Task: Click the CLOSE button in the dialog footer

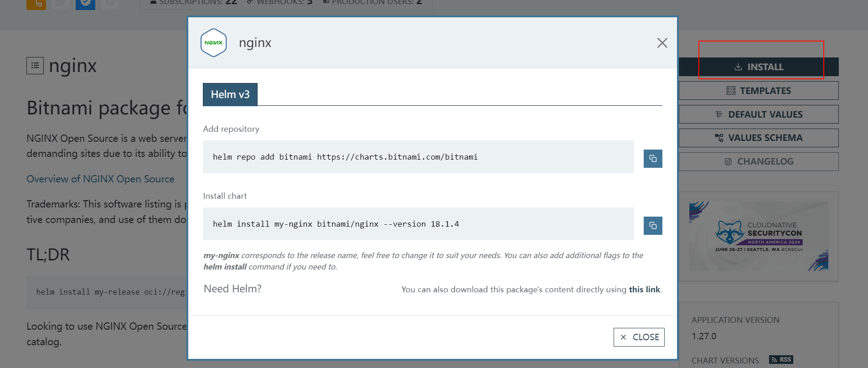Action: point(639,337)
